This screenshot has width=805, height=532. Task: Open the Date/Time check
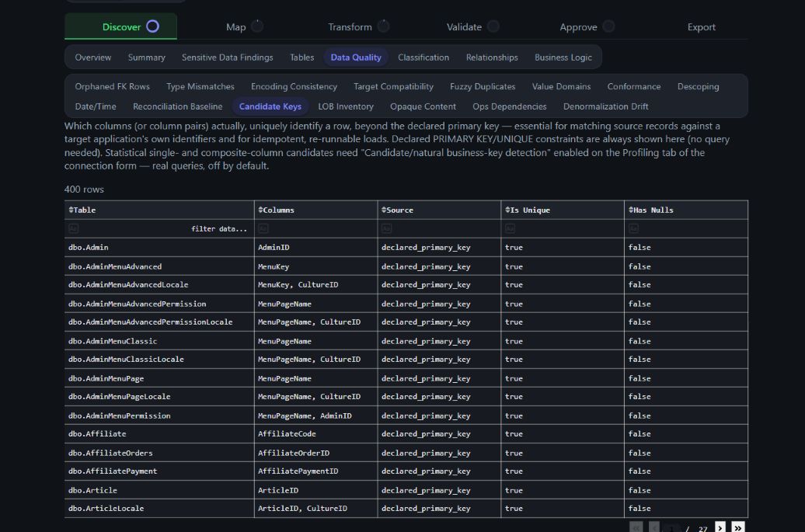(96, 106)
